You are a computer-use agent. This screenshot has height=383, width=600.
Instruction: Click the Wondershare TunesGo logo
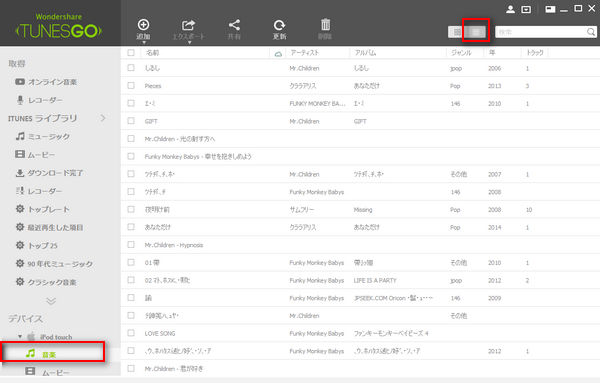(58, 27)
